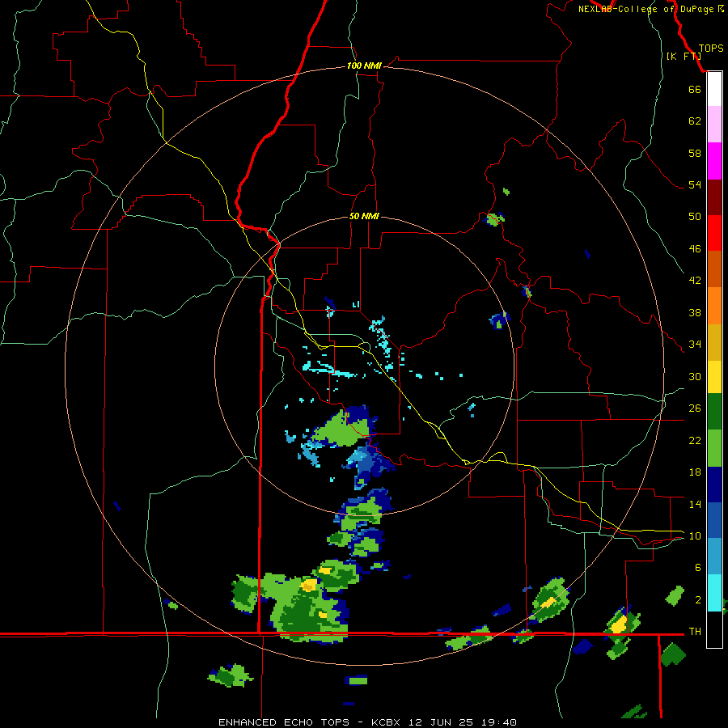Click the "66" legend value
Image resolution: width=728 pixels, height=728 pixels.
coord(695,89)
